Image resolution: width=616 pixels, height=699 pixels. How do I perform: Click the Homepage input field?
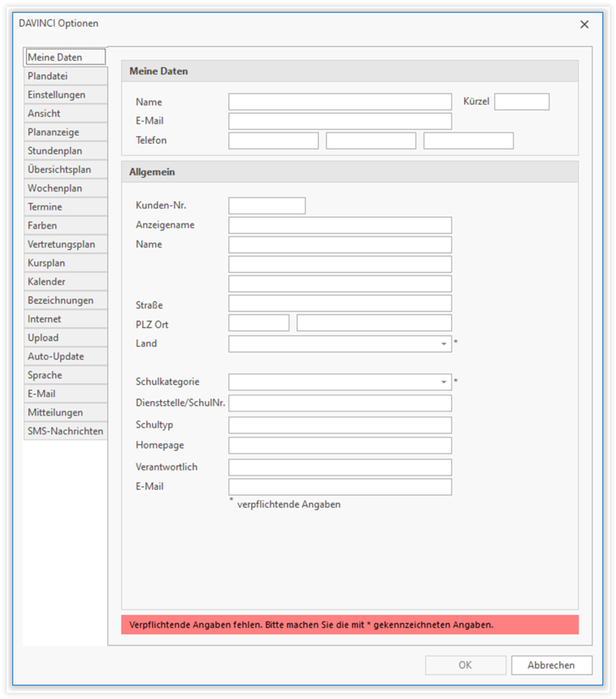tap(340, 445)
